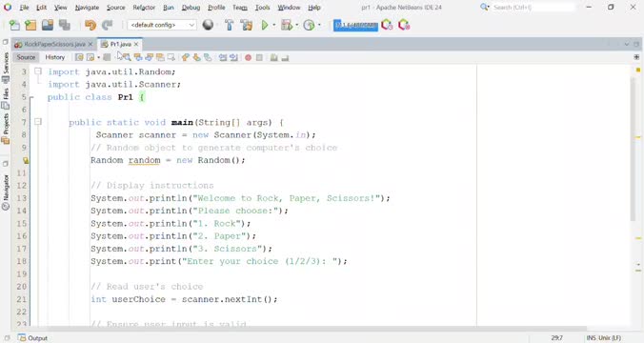Shift the line right using the editor toolbar
Viewport: 644px width, 343px height.
233,57
